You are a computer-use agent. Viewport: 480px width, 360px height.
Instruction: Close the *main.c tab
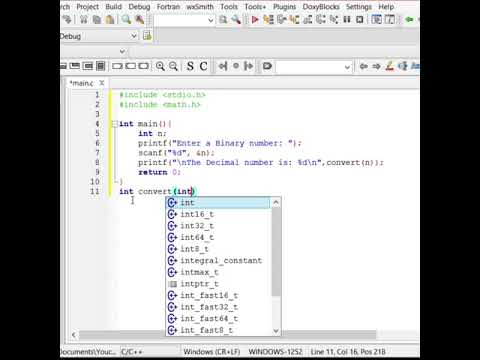click(x=102, y=83)
